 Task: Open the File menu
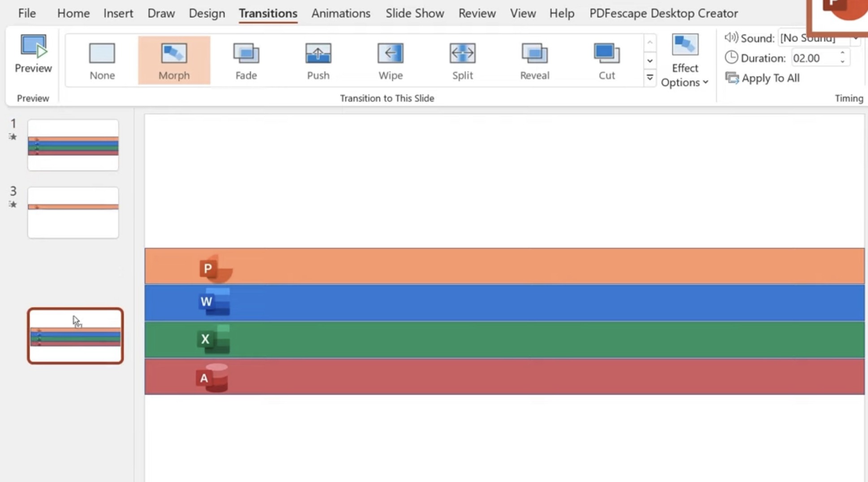[27, 13]
